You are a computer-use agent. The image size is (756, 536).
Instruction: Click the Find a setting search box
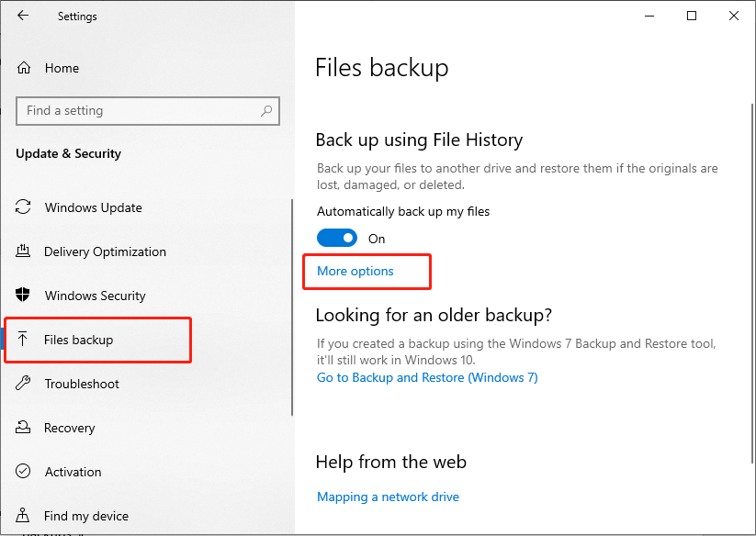tap(138, 110)
